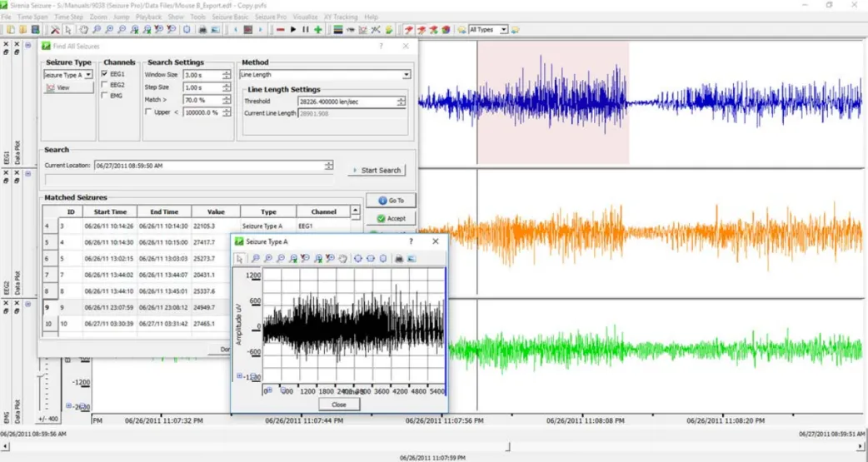Select the hand pan tool in main toolbar
Image resolution: width=868 pixels, height=462 pixels.
(x=83, y=30)
